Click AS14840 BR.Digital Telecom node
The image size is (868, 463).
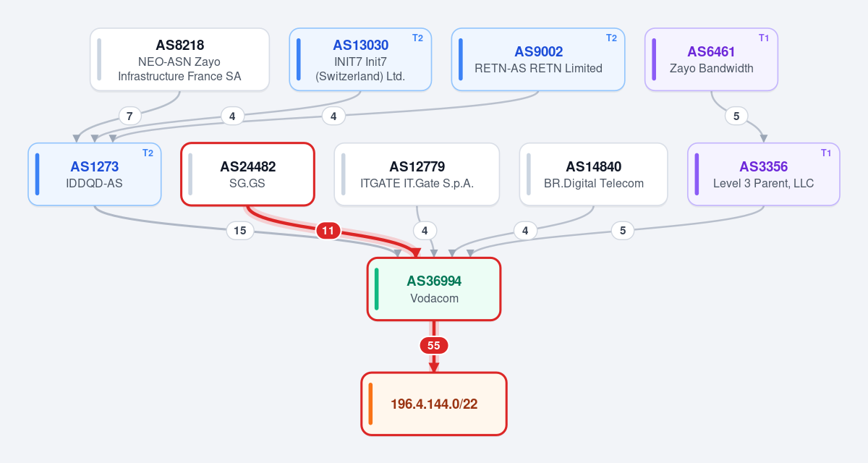[x=593, y=174]
